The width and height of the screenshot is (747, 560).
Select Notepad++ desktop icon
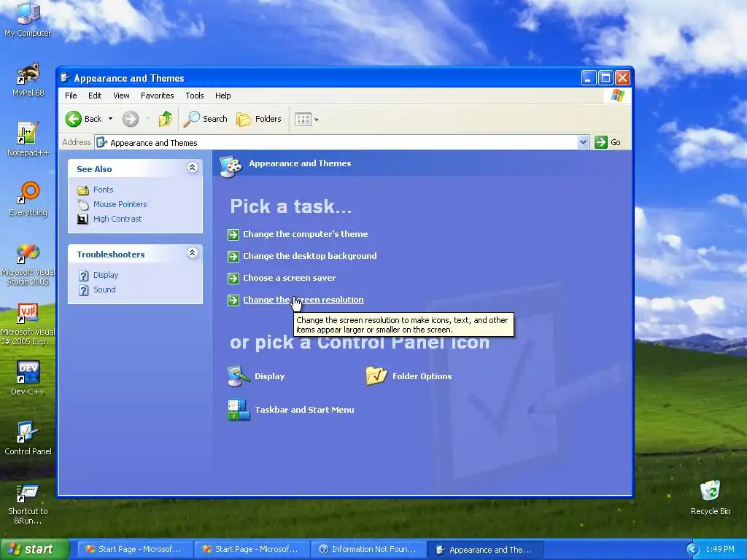28,139
